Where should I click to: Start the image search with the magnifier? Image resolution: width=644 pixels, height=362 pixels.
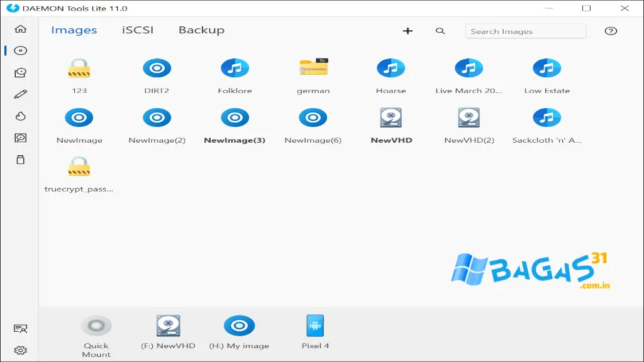440,30
